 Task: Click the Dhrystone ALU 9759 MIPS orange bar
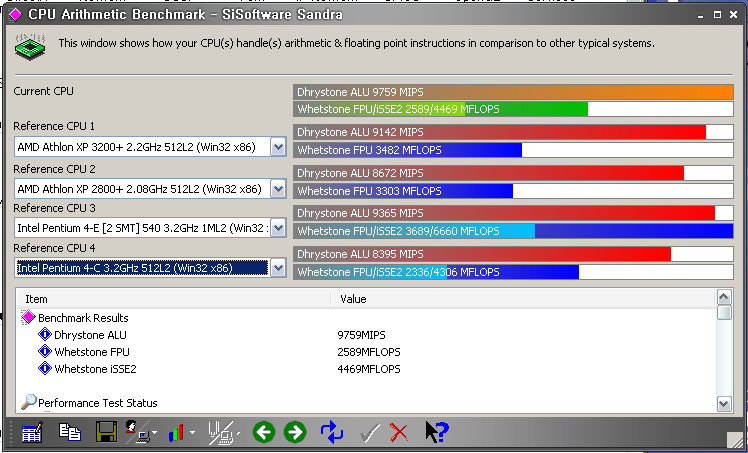click(x=513, y=92)
